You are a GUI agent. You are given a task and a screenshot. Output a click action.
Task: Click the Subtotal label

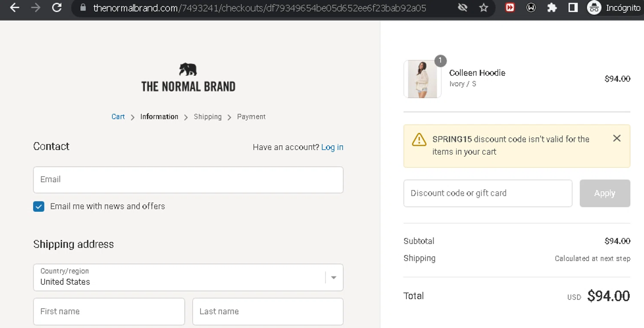(x=419, y=241)
